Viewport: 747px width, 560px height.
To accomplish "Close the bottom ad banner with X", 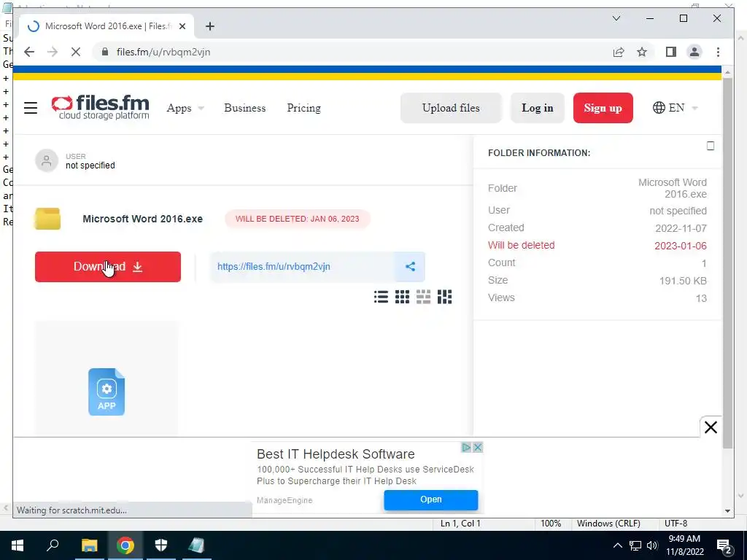I will point(711,427).
